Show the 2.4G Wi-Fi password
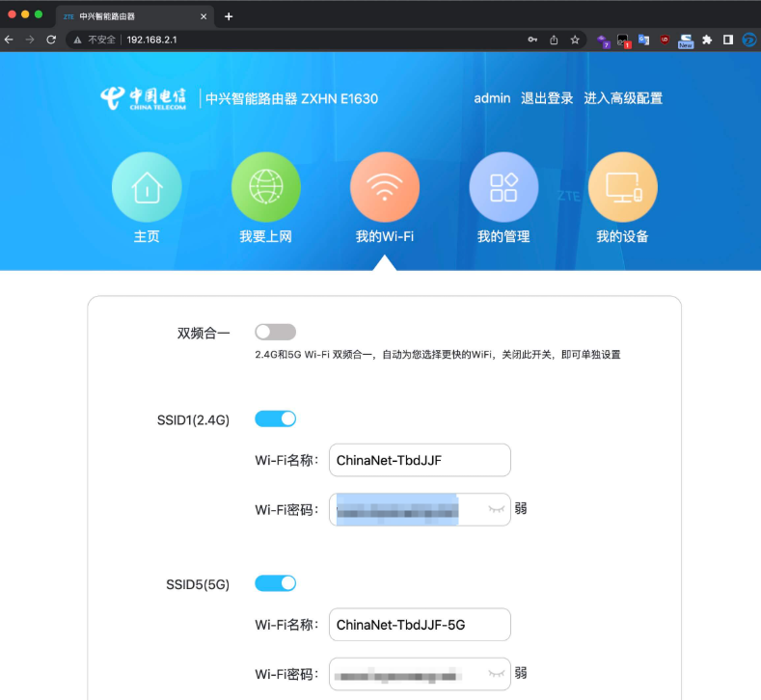The image size is (761, 700). tap(496, 509)
